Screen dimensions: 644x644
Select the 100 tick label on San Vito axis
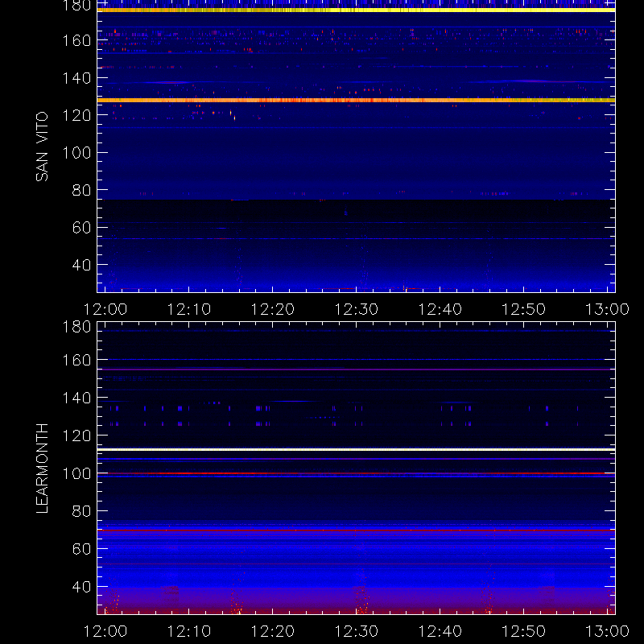pos(76,153)
